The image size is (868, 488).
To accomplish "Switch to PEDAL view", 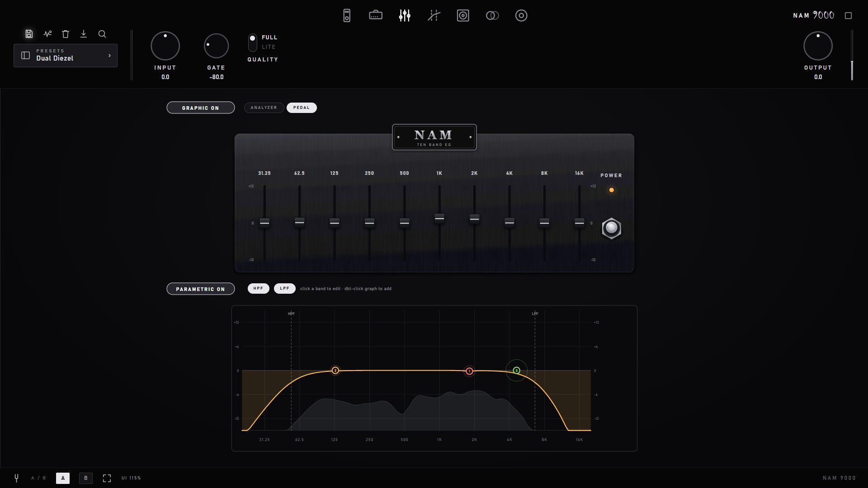I will [x=302, y=108].
